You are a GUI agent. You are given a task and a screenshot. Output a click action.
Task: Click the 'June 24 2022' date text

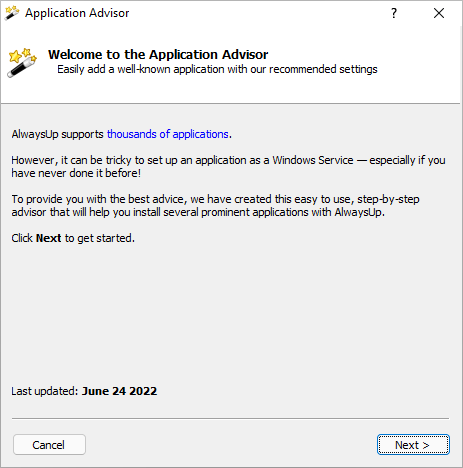tap(119, 391)
